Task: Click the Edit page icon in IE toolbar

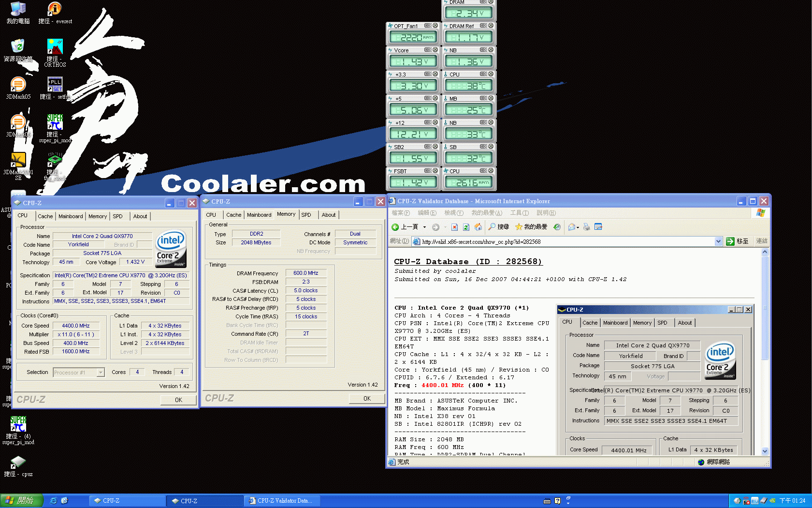Action: (x=598, y=227)
